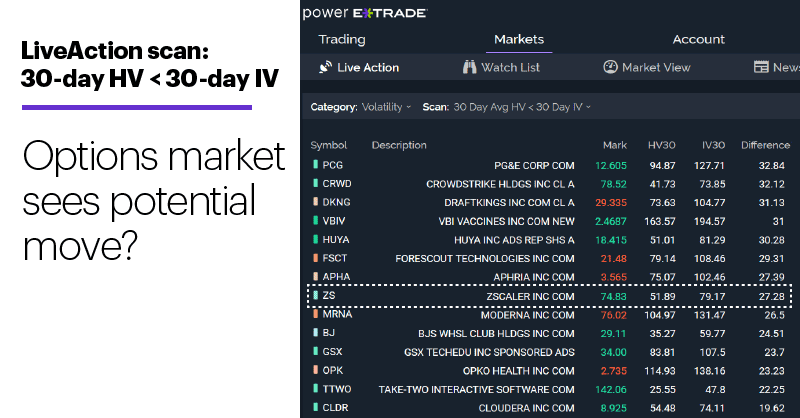This screenshot has height=418, width=800.
Task: Click ZSCALER INC COM description
Action: (530, 297)
